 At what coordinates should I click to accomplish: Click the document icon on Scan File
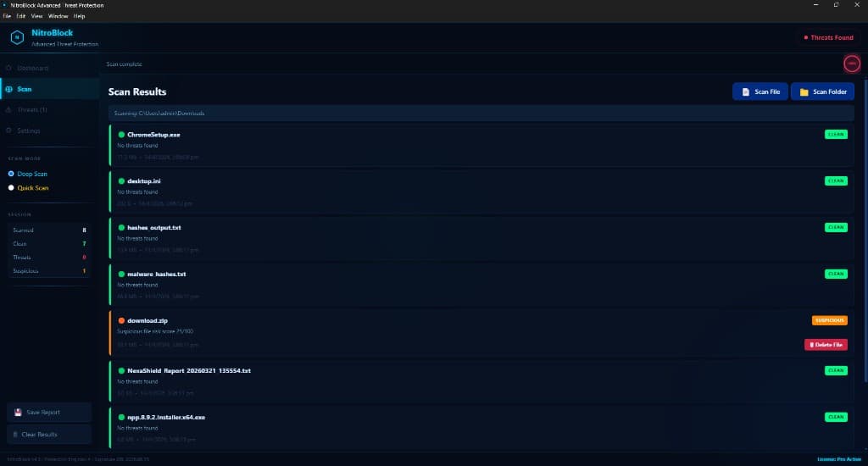pyautogui.click(x=746, y=92)
